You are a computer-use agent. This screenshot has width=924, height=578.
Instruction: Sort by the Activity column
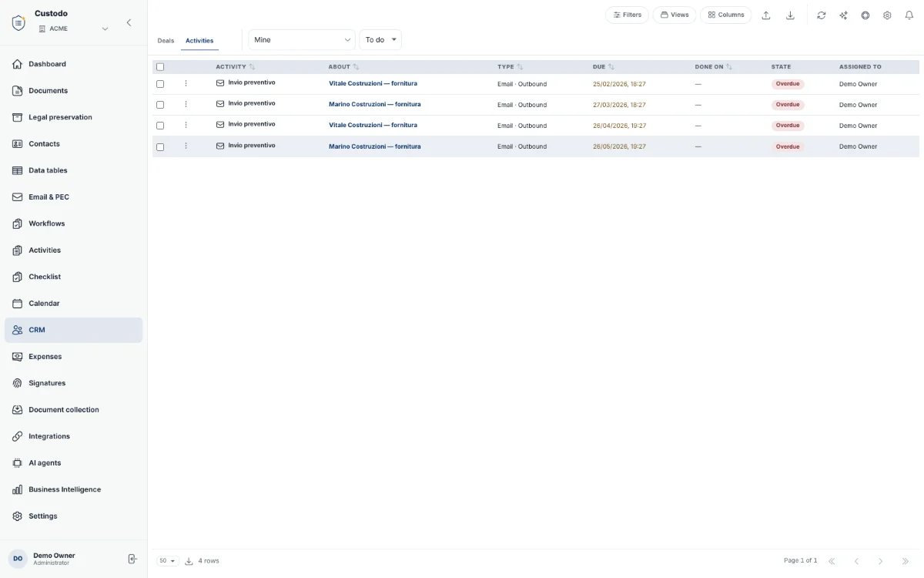pos(235,67)
